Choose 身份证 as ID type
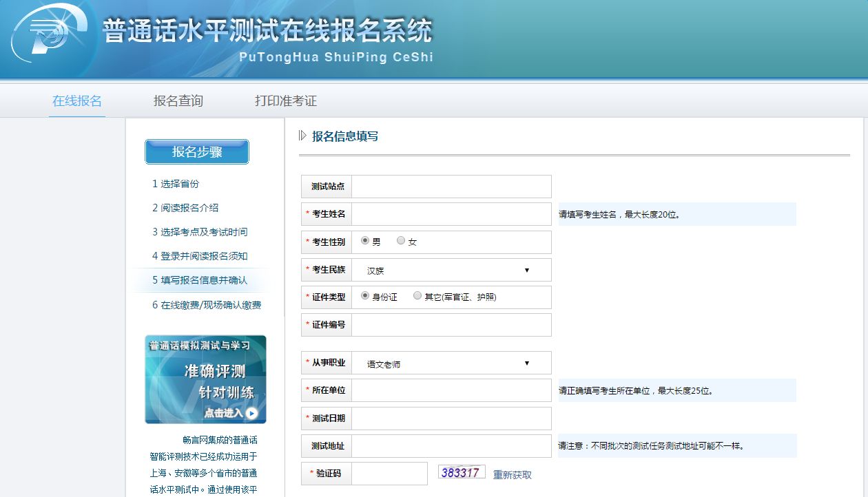 click(365, 296)
